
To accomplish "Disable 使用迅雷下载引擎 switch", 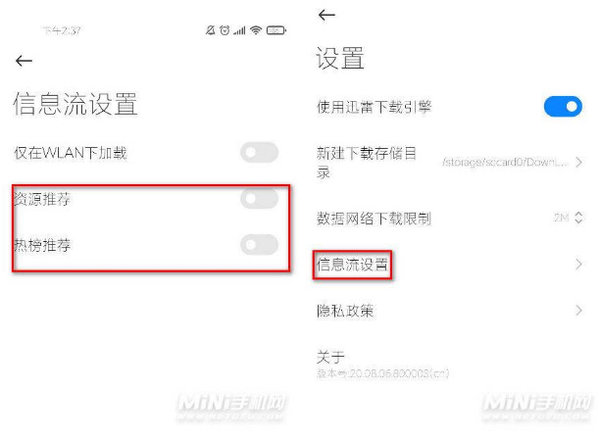I will point(563,106).
